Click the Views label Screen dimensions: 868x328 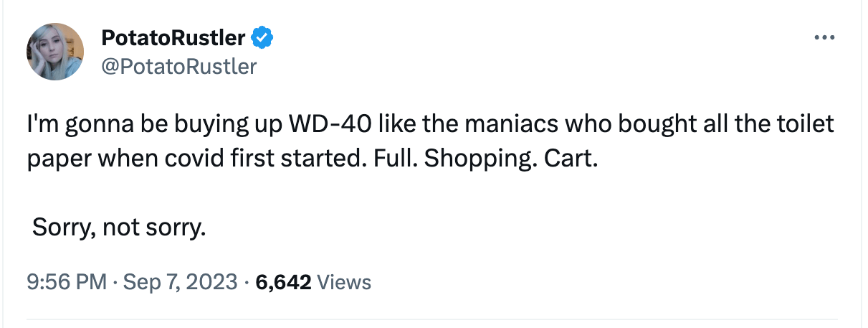[344, 282]
